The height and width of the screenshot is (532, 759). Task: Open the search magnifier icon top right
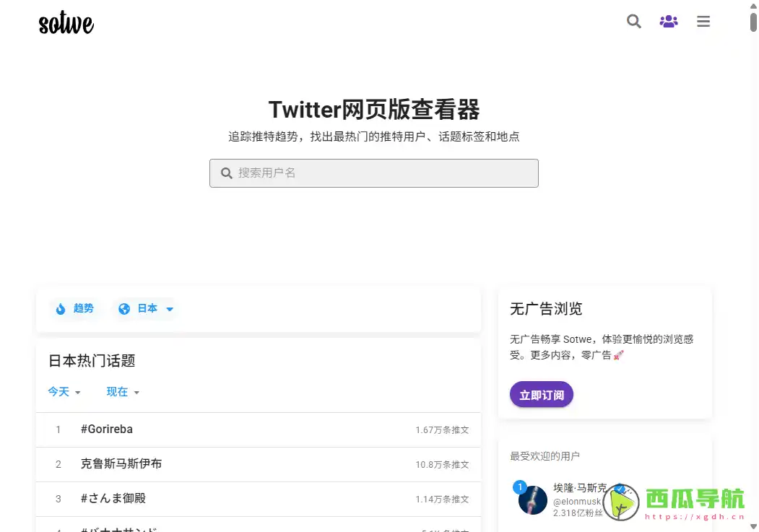[x=633, y=22]
